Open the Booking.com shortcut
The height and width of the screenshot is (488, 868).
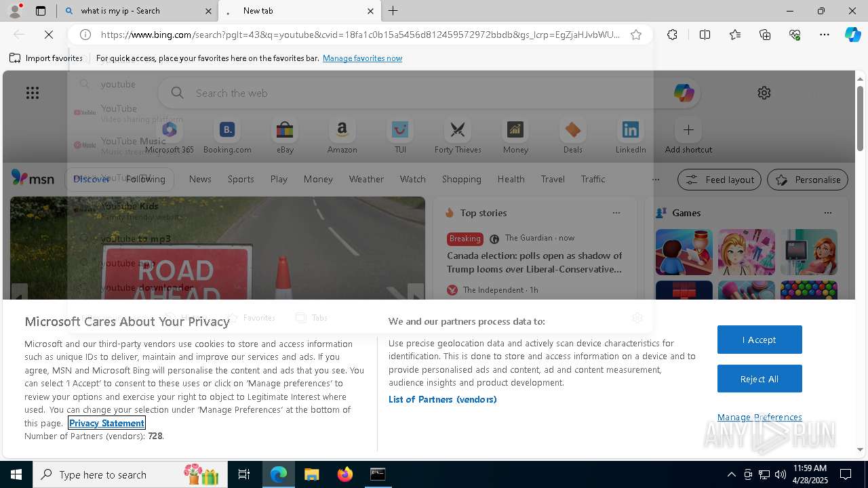227,136
